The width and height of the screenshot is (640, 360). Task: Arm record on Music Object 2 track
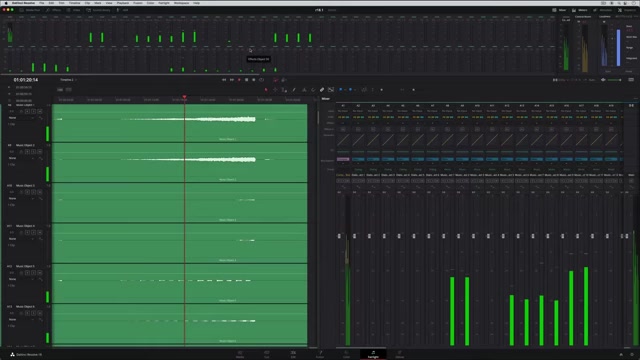[x=27, y=152]
